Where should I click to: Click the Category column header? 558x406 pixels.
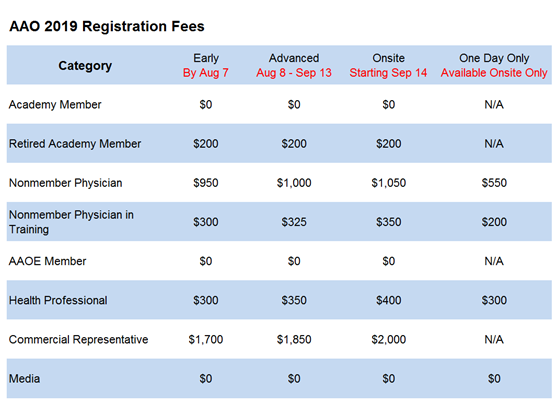(x=85, y=66)
